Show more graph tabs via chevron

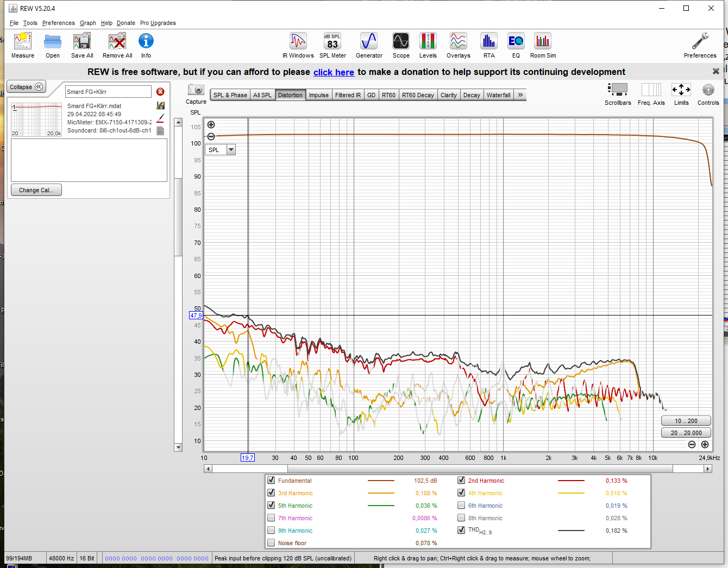point(520,95)
